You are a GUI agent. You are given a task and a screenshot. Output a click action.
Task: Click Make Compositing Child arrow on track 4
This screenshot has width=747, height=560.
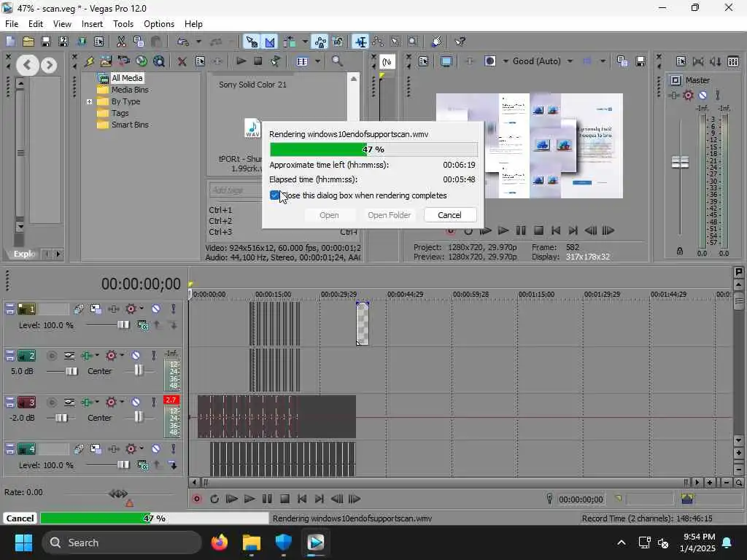[173, 464]
